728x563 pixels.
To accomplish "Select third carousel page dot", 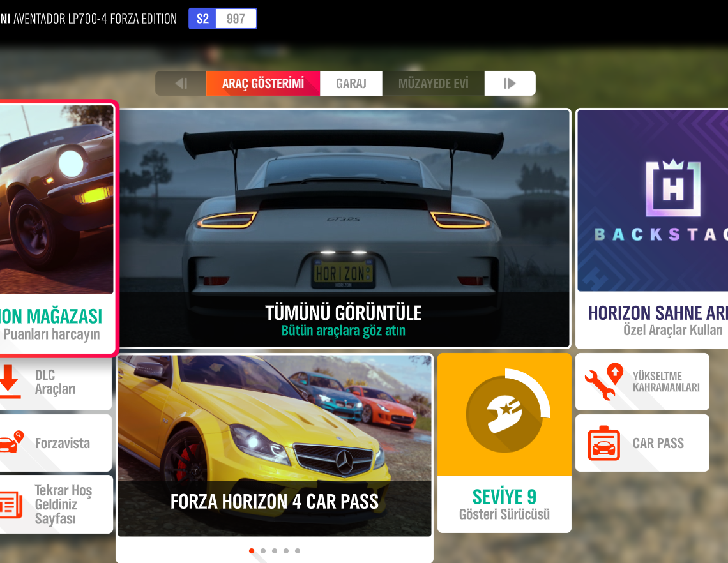I will [275, 551].
